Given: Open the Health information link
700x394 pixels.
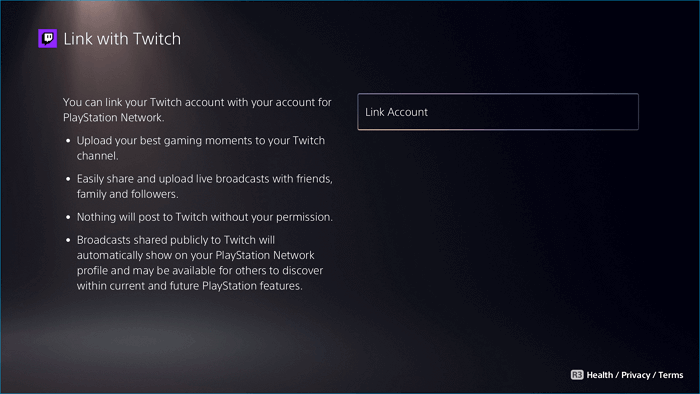Looking at the screenshot, I should 600,375.
